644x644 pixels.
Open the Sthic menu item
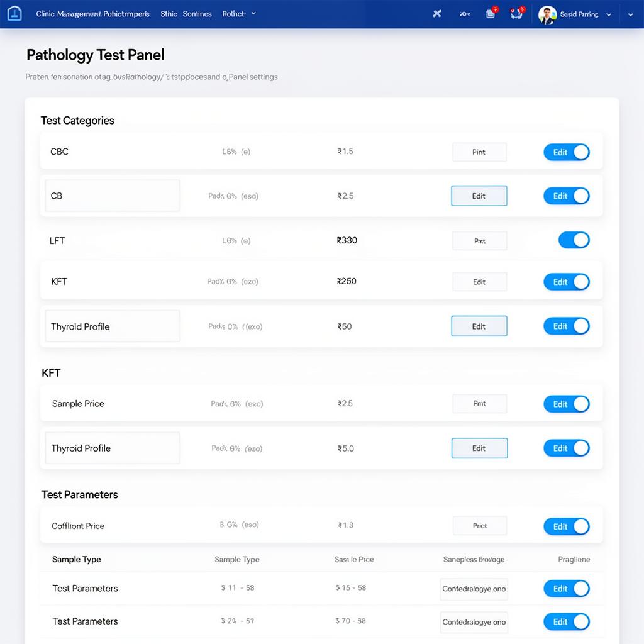(169, 14)
